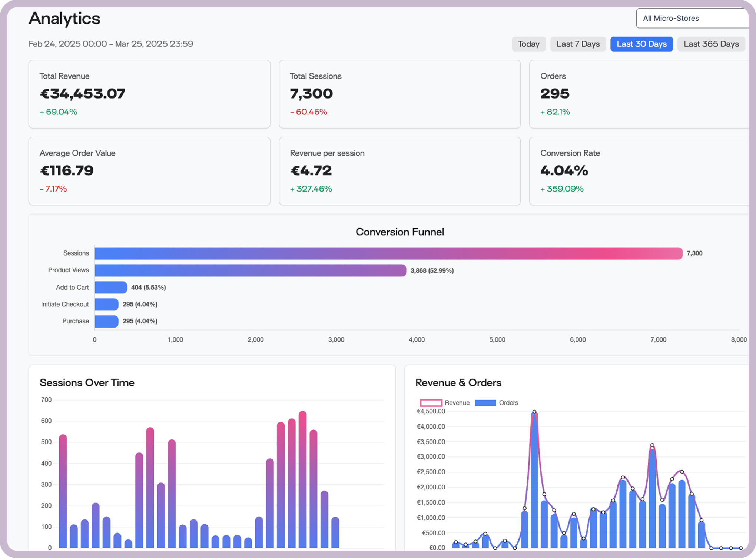Click the active Last 30 Days button

[x=641, y=44]
